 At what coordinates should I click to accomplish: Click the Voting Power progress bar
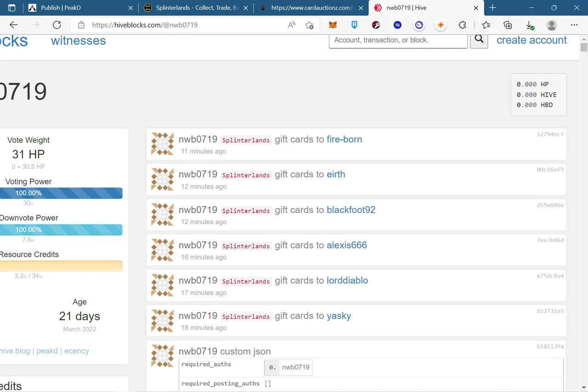pyautogui.click(x=61, y=193)
